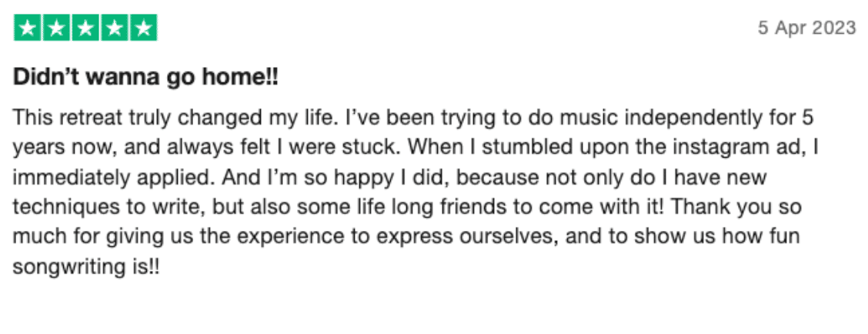The width and height of the screenshot is (868, 334).
Task: Click the fifth green rating star
Action: (142, 29)
